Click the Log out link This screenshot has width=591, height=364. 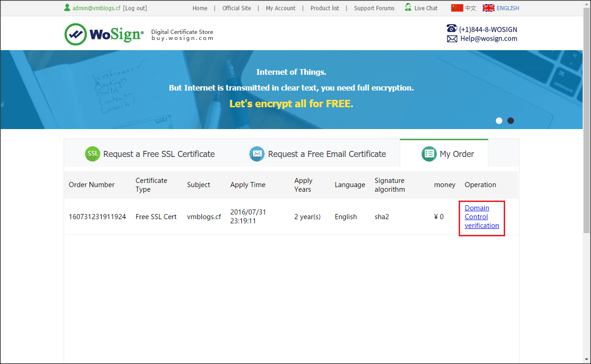click(x=135, y=8)
